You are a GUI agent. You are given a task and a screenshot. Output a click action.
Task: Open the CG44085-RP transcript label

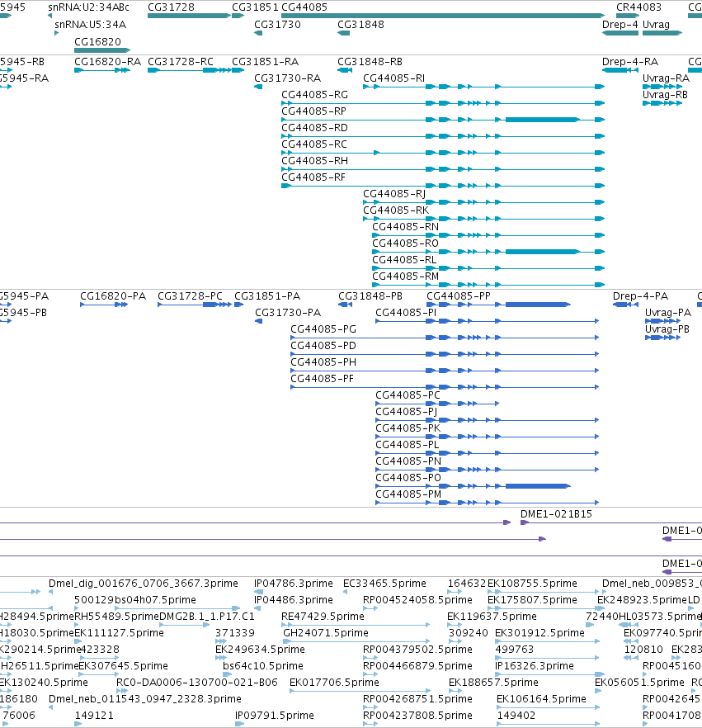click(313, 111)
